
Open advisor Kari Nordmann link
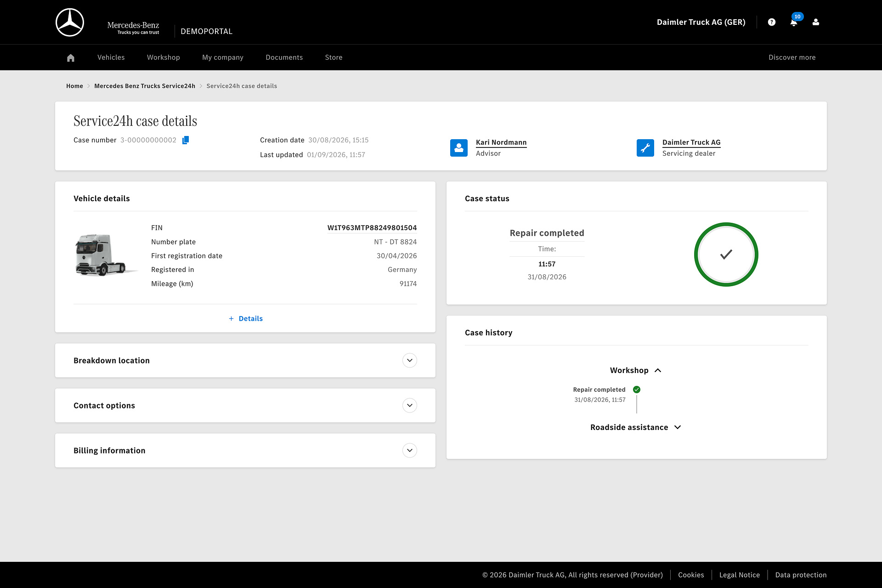[501, 142]
